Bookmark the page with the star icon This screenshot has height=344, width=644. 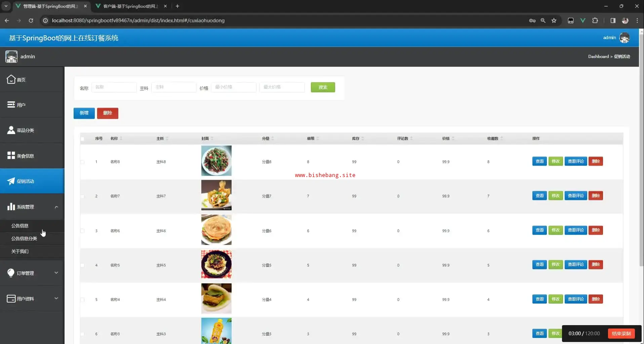click(554, 21)
